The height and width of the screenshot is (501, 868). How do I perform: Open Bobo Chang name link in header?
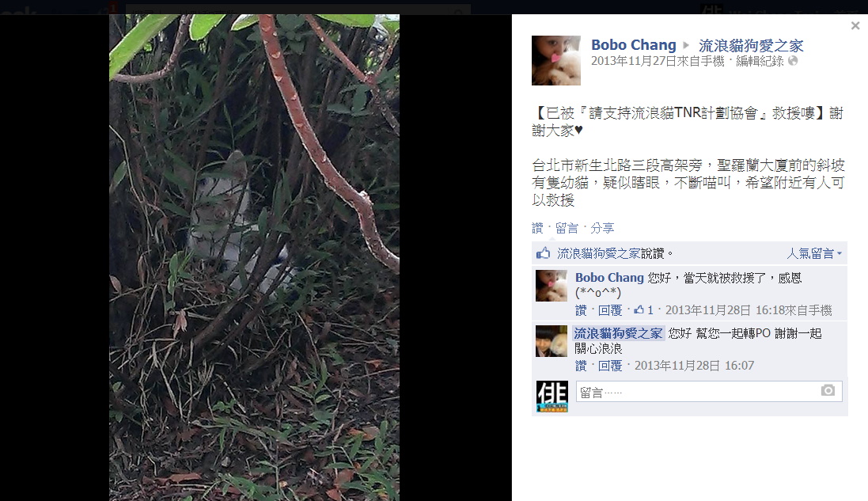[634, 45]
